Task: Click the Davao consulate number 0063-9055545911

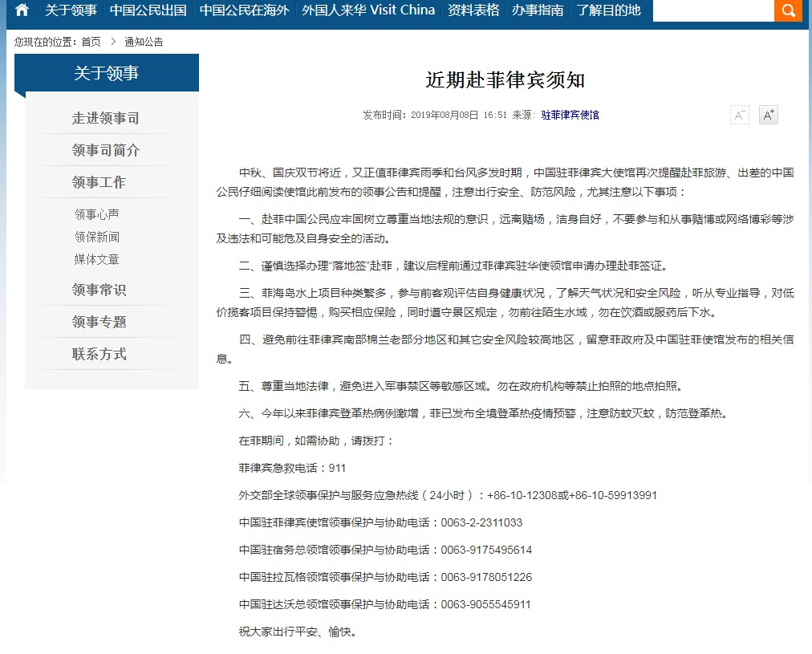Action: pos(485,605)
